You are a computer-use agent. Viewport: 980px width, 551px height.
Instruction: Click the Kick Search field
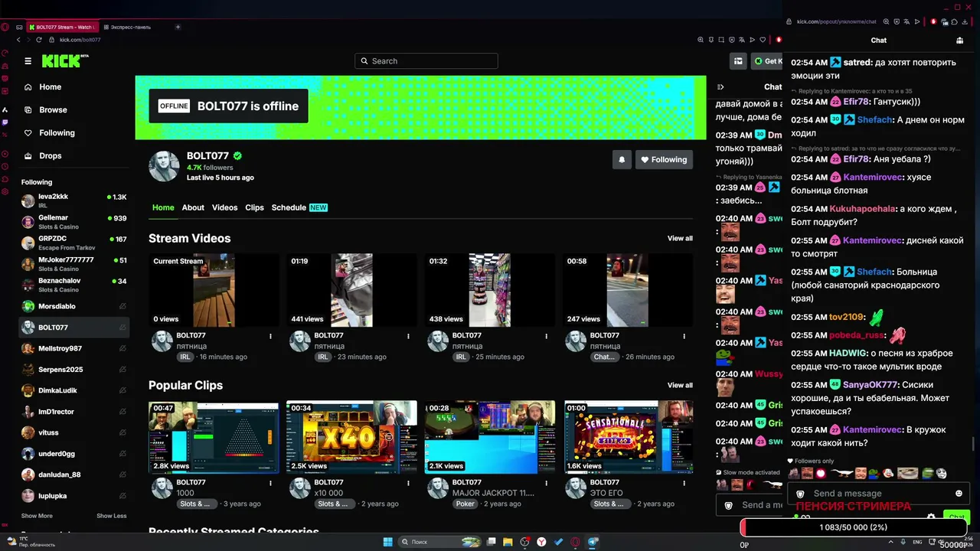coord(426,61)
